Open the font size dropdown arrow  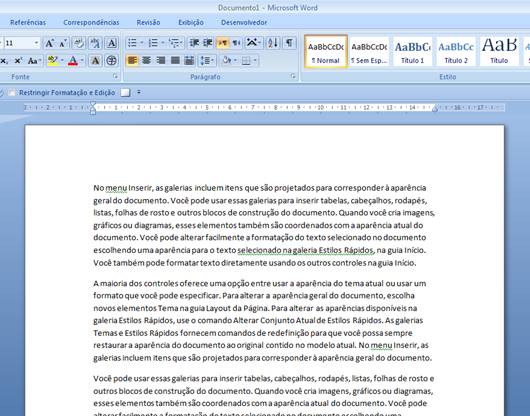[x=36, y=43]
